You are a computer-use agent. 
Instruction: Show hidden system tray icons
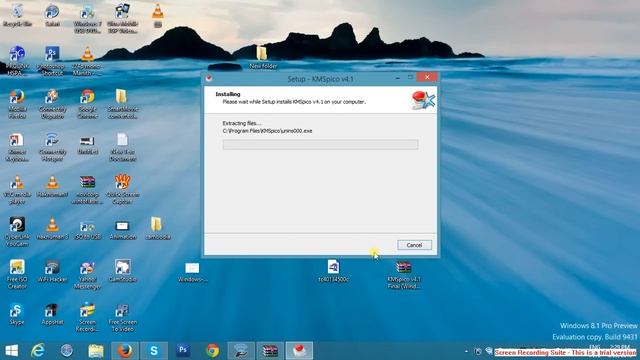point(466,351)
